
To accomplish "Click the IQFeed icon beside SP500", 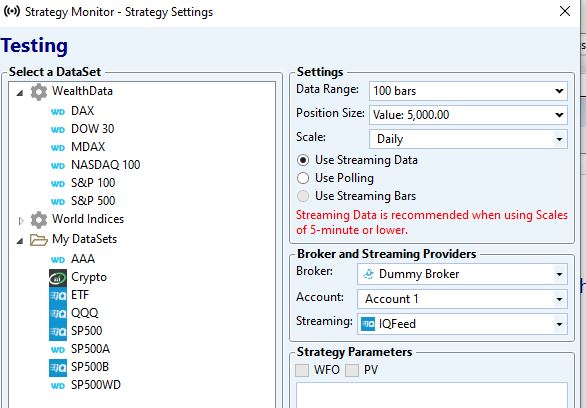I will 58,331.
